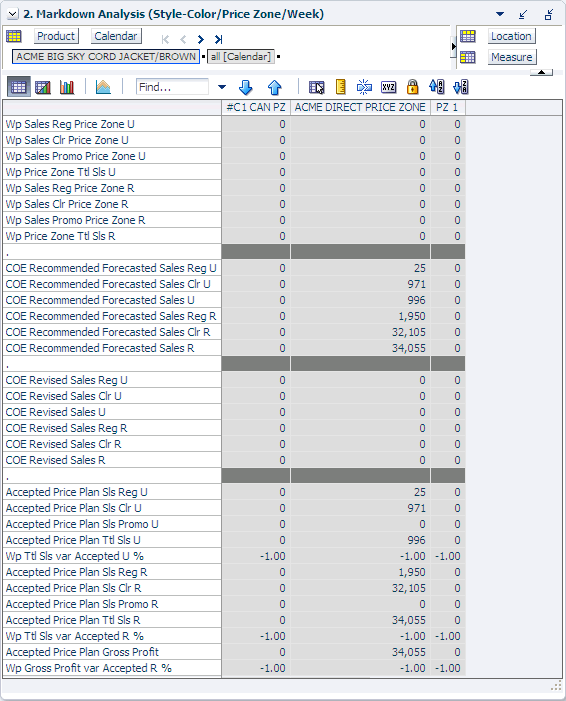Select row Wp Sales Promo Price Zone R
566x701 pixels.
click(112, 220)
